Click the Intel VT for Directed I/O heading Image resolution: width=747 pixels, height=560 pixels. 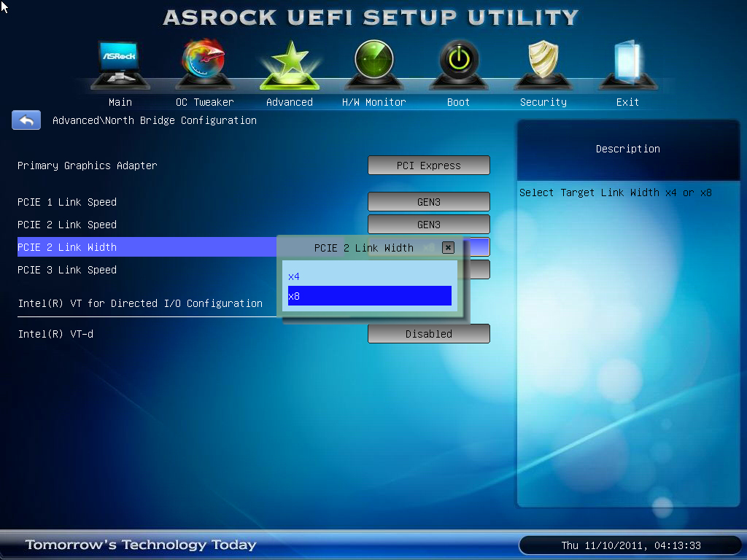[x=140, y=303]
